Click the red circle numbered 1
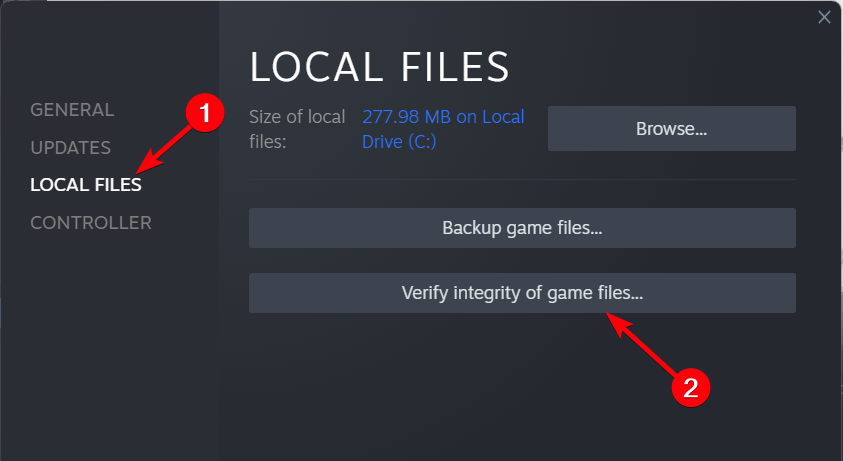Viewport: 843px width, 461px height. [x=205, y=114]
